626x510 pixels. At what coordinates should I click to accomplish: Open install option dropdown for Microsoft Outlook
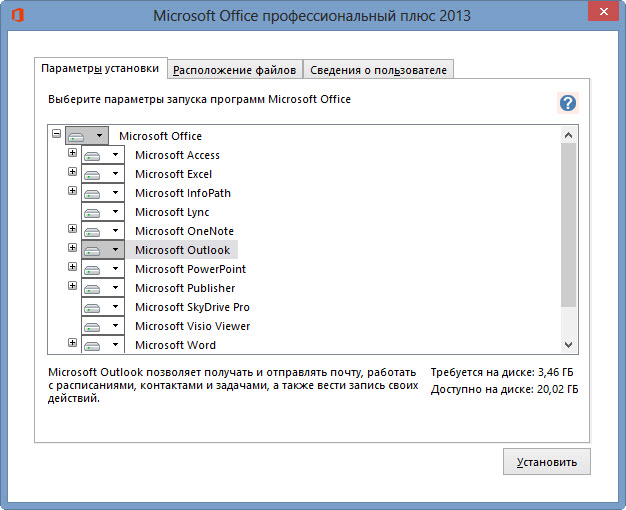click(x=103, y=250)
